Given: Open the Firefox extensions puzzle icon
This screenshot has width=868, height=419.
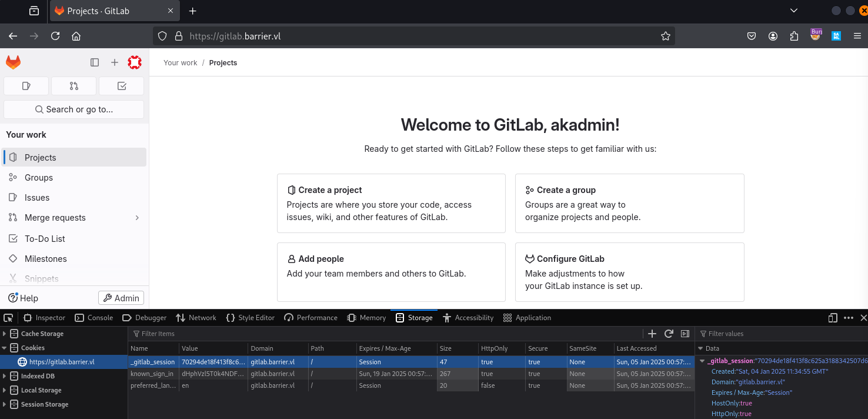Looking at the screenshot, I should (794, 36).
